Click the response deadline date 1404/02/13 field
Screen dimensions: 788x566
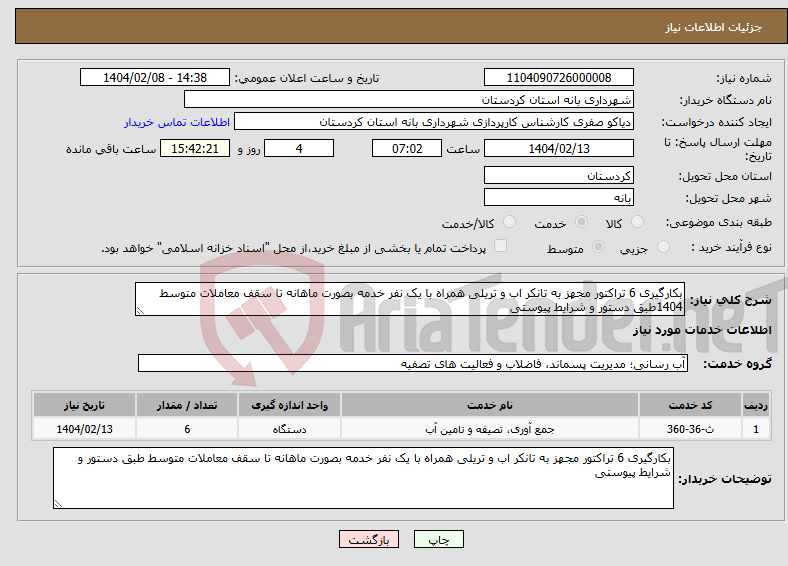coord(558,148)
